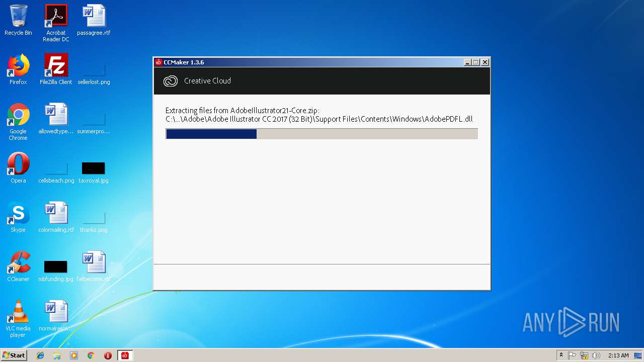Switch to CCMaker taskbar button
Image resolution: width=644 pixels, height=362 pixels.
[125, 355]
